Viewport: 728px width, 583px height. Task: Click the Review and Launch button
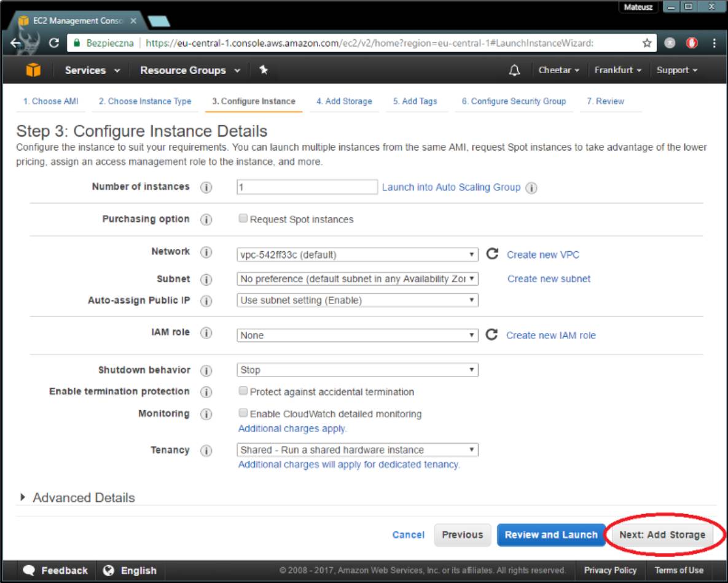click(550, 534)
